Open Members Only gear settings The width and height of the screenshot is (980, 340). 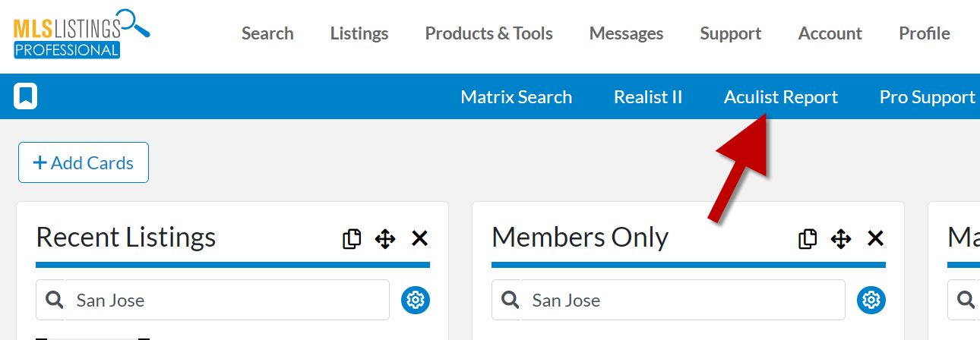(871, 300)
